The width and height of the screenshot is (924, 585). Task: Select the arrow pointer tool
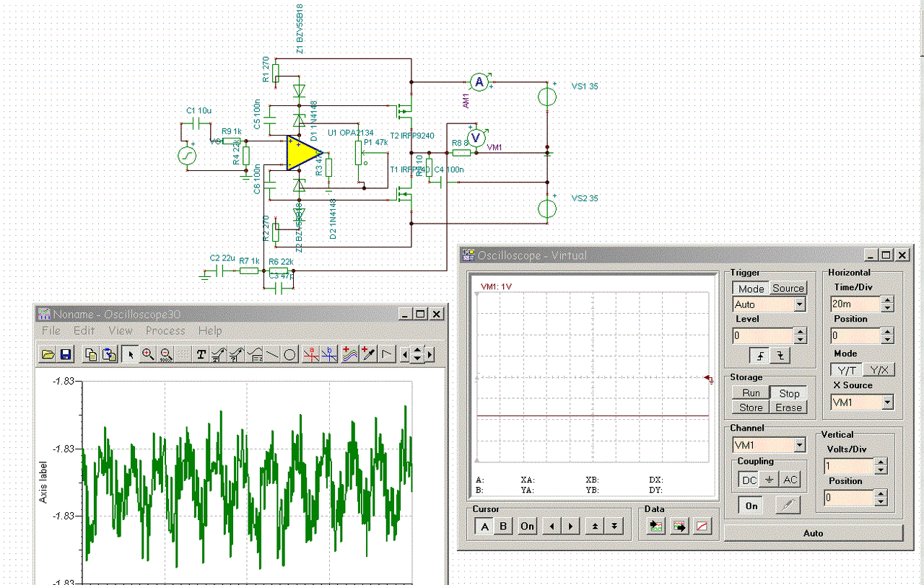tap(131, 354)
